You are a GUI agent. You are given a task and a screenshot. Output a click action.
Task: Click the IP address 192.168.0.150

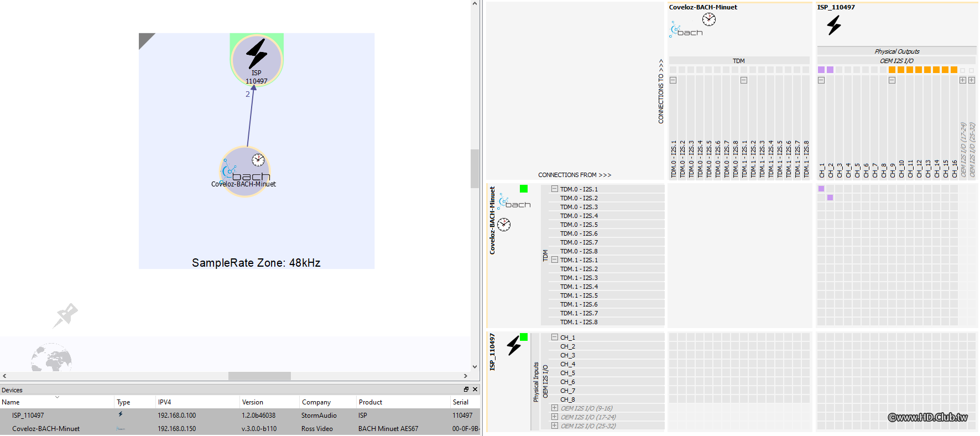pos(176,429)
